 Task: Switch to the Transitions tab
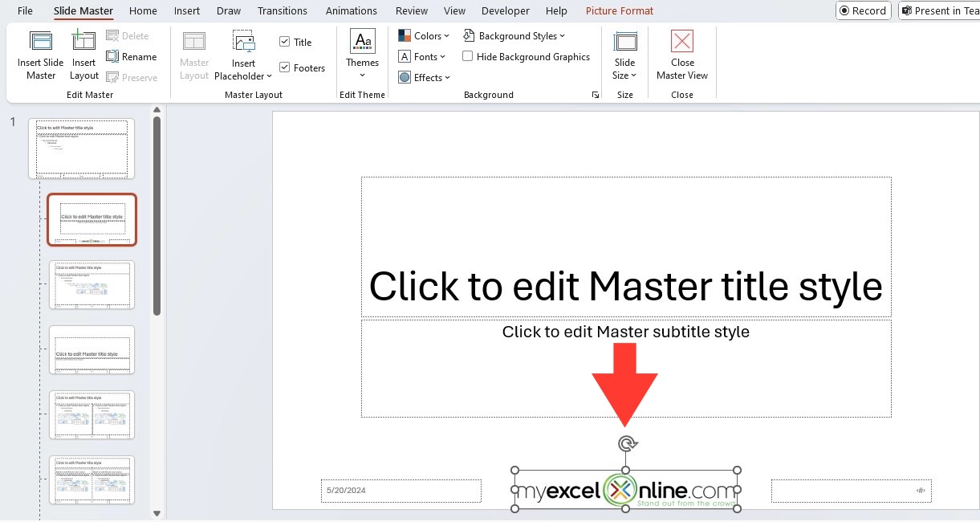(x=283, y=10)
